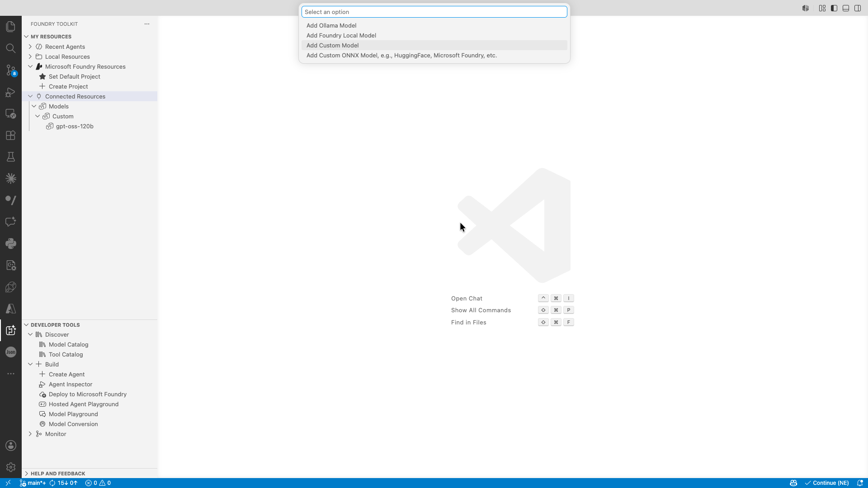Choose Add Foundry Local Model option

[x=434, y=35]
